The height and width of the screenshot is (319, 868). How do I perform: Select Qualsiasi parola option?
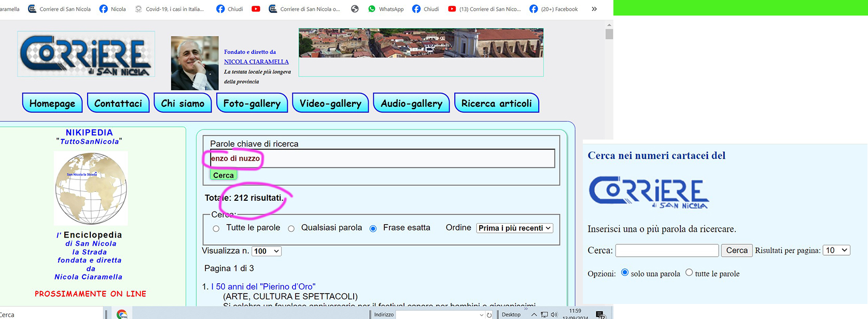click(x=291, y=229)
